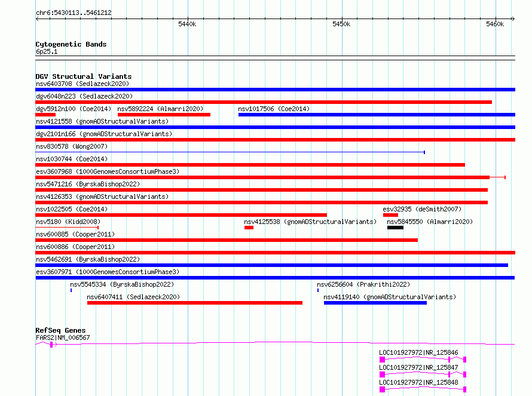
Task: Select the small red esv32935 bar
Action: (390, 215)
